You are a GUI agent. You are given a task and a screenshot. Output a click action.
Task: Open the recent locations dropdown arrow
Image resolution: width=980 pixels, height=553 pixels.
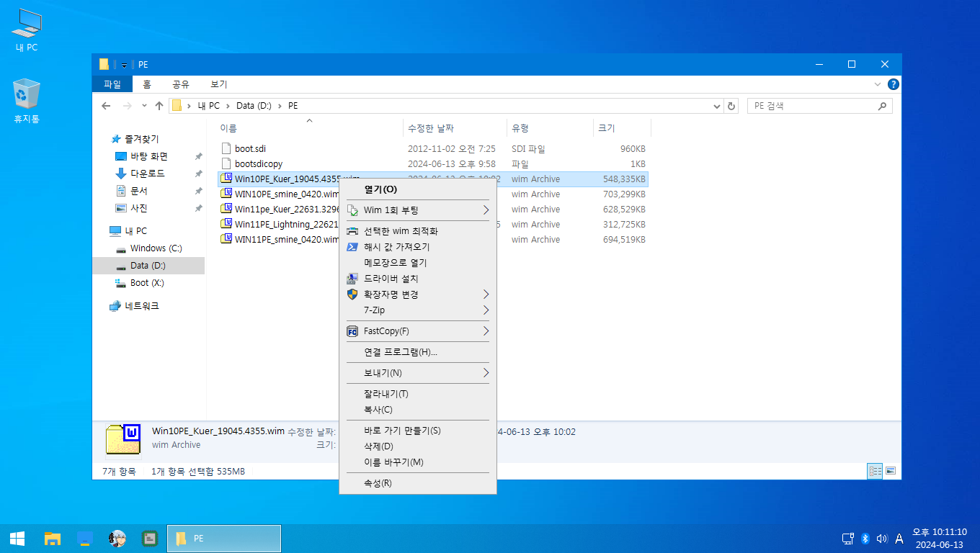[x=144, y=106]
